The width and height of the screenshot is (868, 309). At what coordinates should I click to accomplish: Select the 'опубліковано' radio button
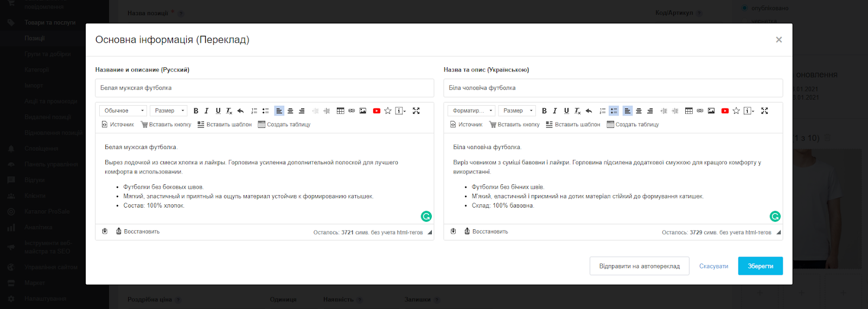click(x=744, y=8)
